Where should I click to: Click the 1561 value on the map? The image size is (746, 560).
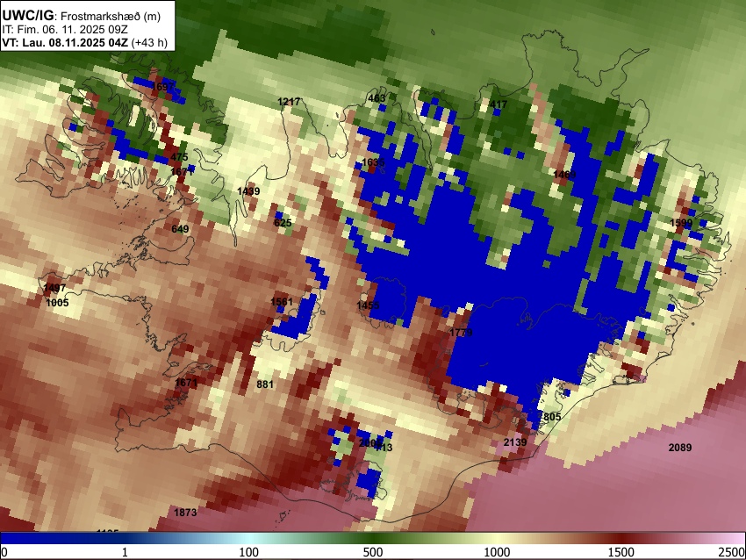click(282, 302)
